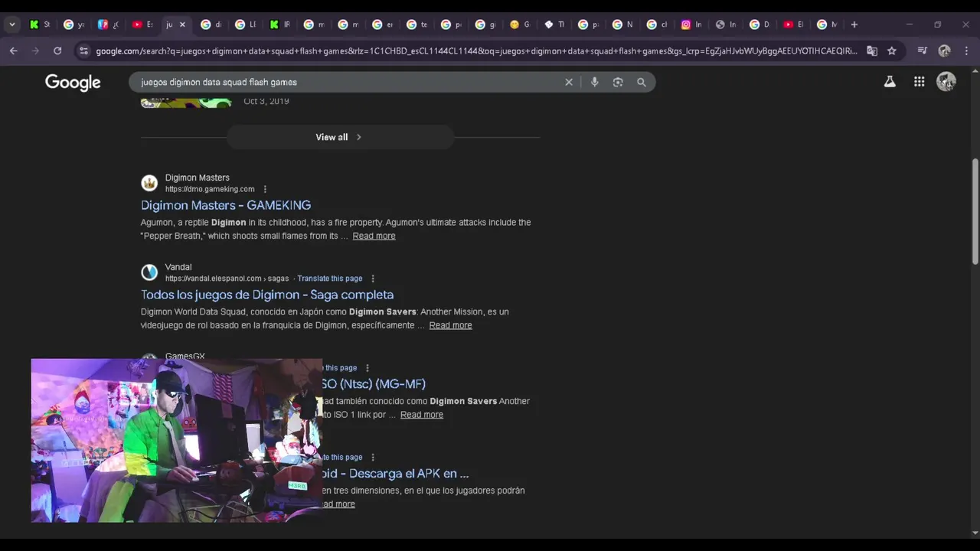
Task: Switch to the Kick tab labeled 'IR'
Action: click(x=279, y=24)
